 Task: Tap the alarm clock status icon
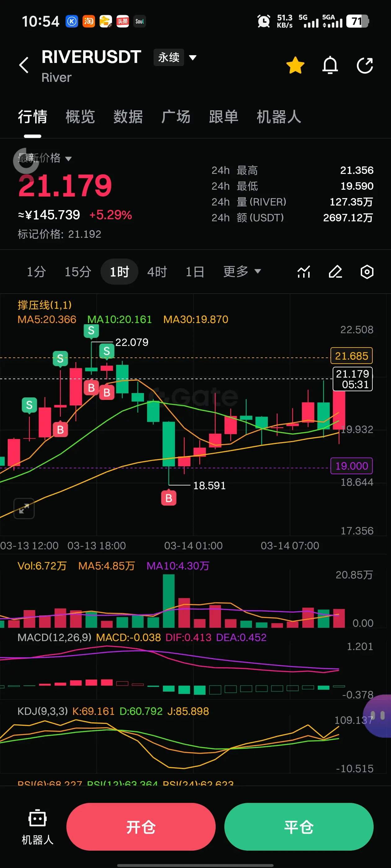pos(264,21)
